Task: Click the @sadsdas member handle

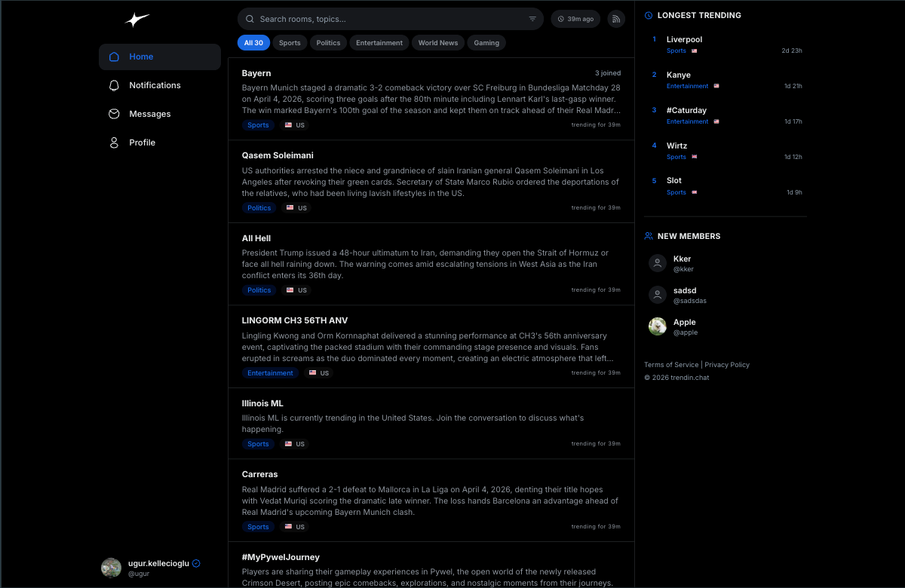Action: pos(690,301)
